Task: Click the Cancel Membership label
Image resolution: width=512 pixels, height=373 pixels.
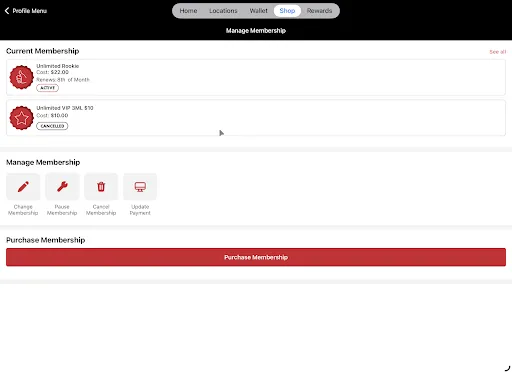Action: point(101,210)
